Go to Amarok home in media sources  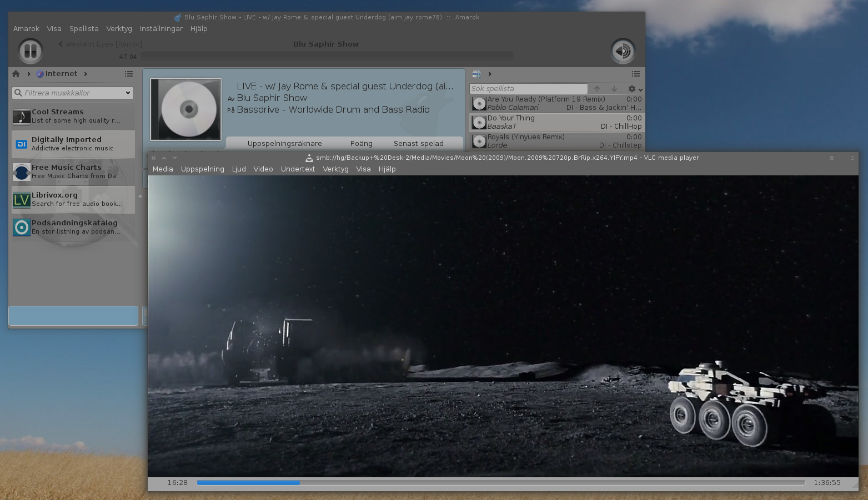16,74
